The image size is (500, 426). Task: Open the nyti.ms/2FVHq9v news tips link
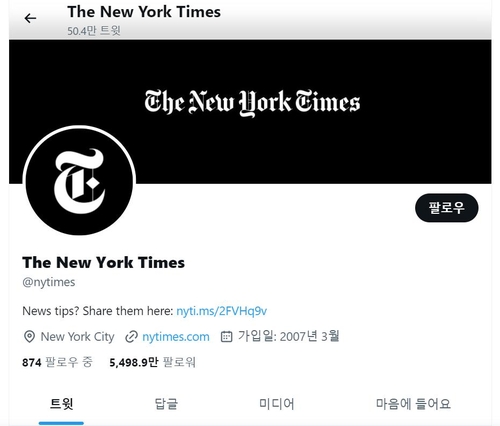(222, 311)
